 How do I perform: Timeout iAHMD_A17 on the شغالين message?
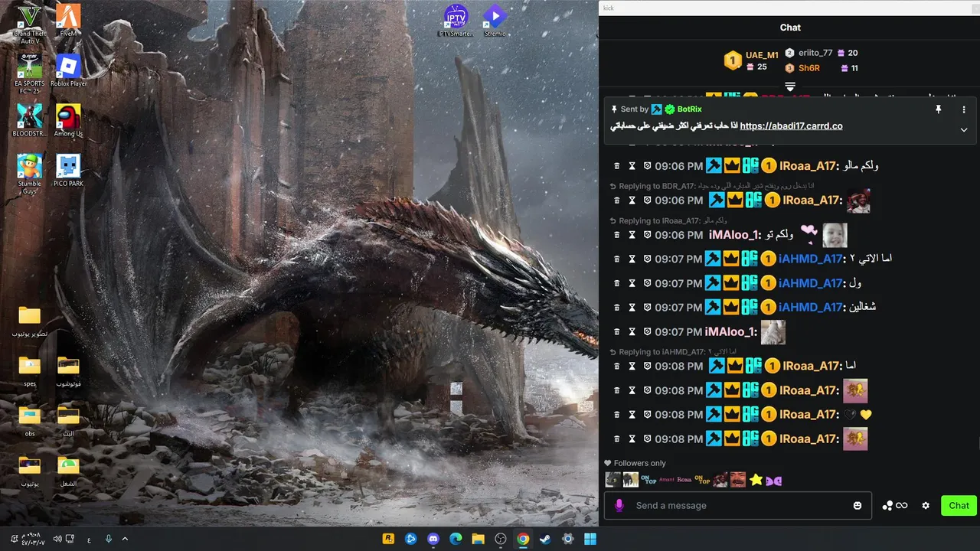point(632,308)
